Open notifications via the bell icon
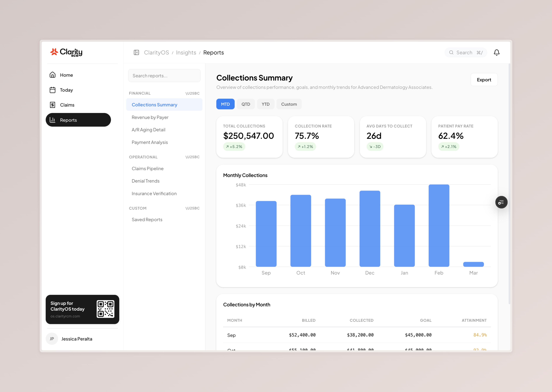Screen dimensions: 552x392 click(497, 52)
